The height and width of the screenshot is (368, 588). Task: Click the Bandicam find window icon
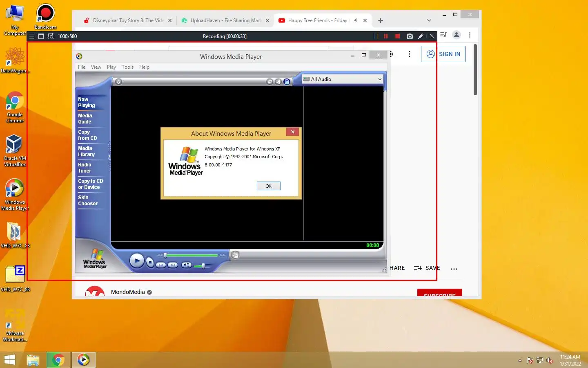[51, 36]
